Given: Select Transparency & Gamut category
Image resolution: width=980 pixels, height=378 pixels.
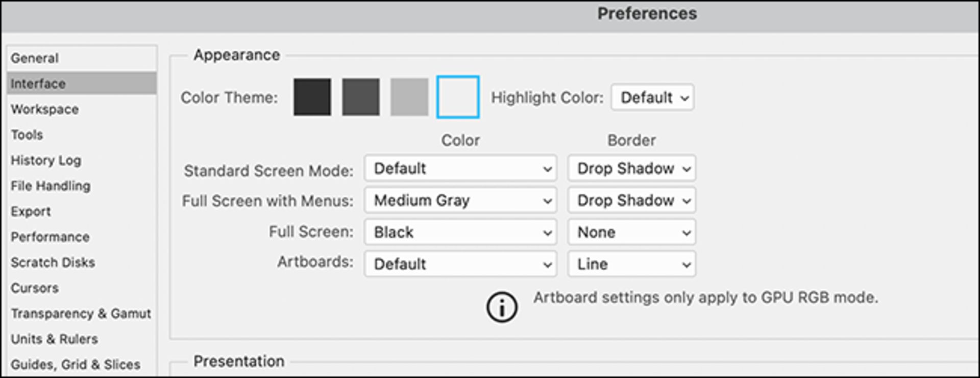Looking at the screenshot, I should coord(81,313).
